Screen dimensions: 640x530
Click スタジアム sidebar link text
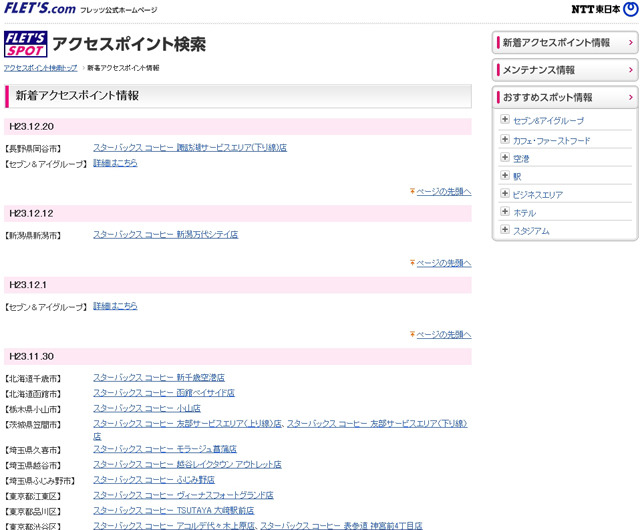(x=531, y=231)
